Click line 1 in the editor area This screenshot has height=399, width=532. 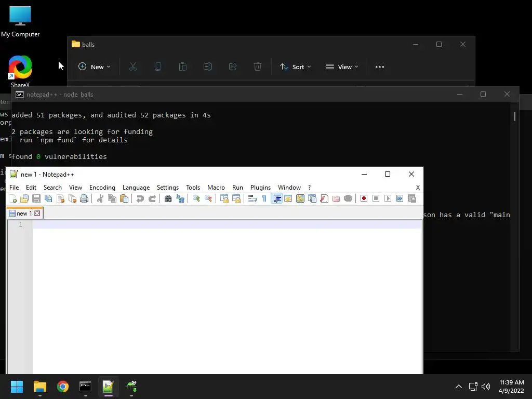[227, 224]
